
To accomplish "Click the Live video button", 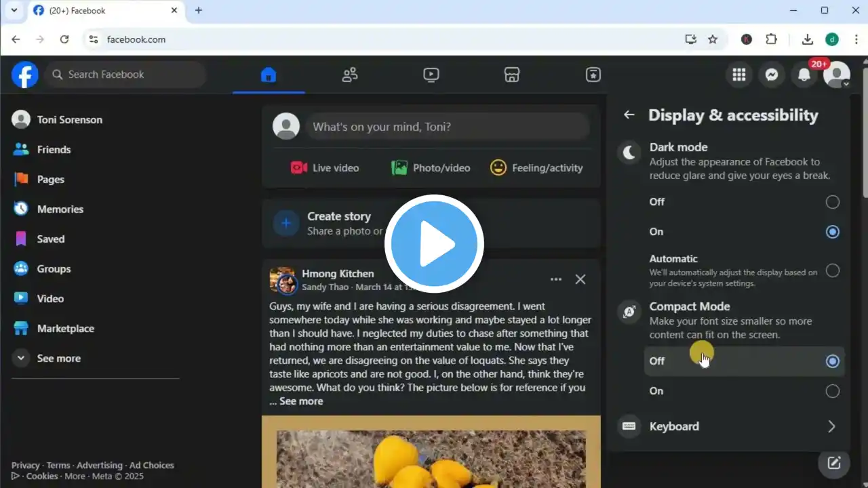I will coord(325,167).
